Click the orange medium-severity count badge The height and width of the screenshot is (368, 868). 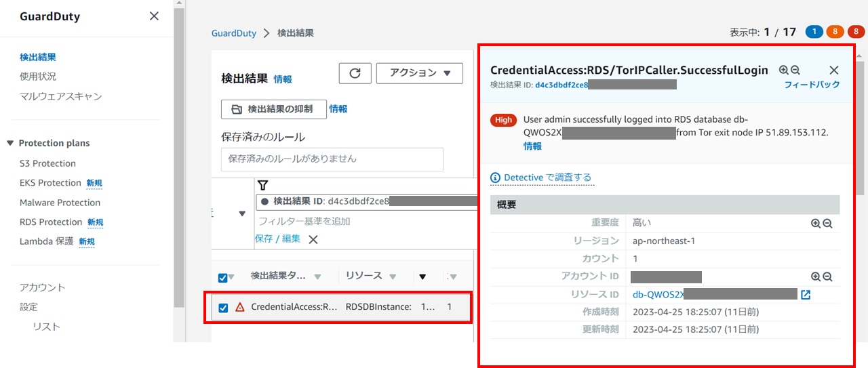834,32
